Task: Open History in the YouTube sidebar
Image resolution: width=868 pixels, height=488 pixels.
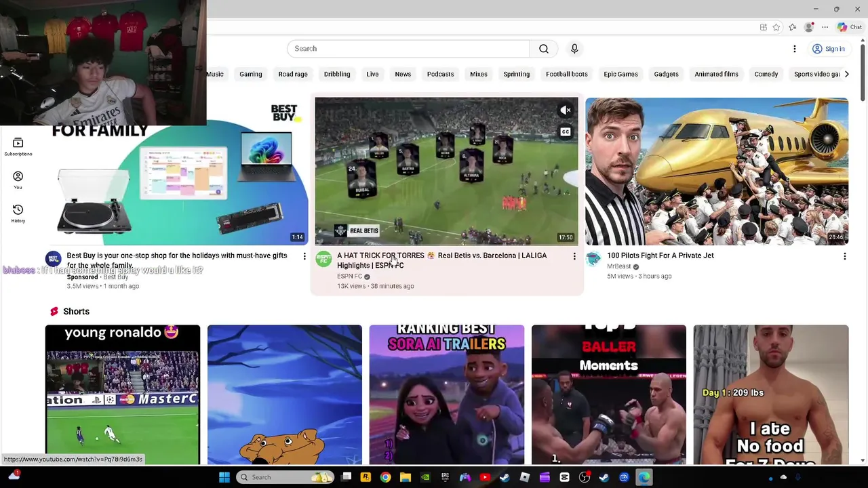Action: tap(18, 213)
